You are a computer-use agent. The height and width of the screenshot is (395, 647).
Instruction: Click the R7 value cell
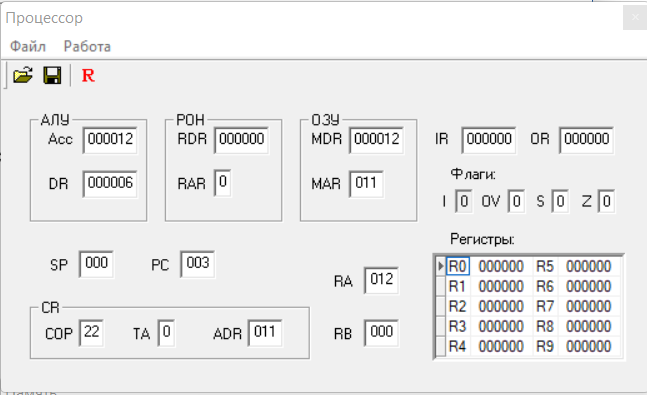(x=589, y=306)
